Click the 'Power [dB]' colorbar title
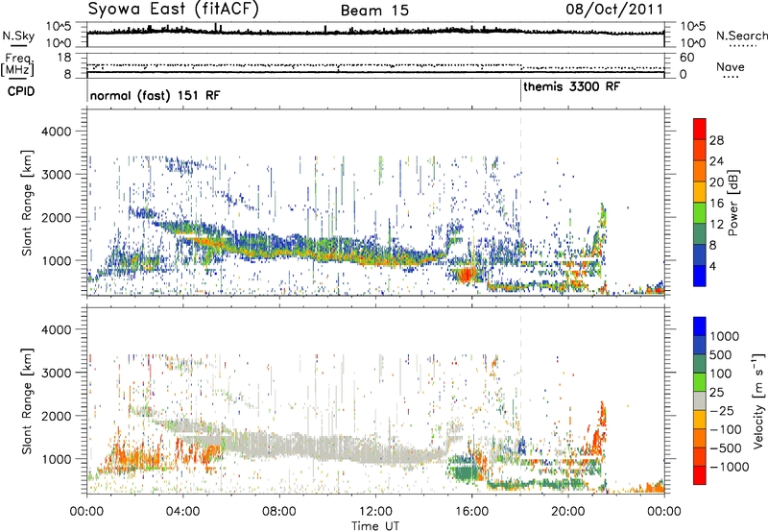 point(732,203)
